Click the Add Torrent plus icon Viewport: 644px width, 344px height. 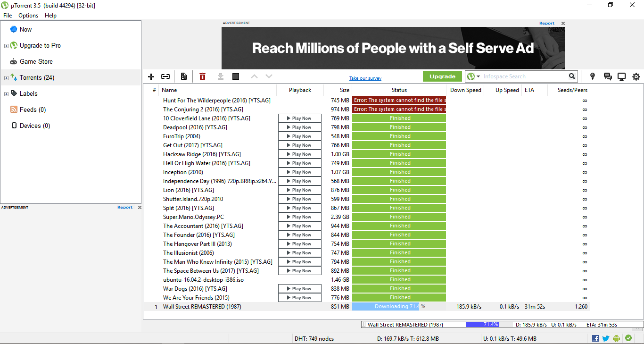click(x=151, y=76)
